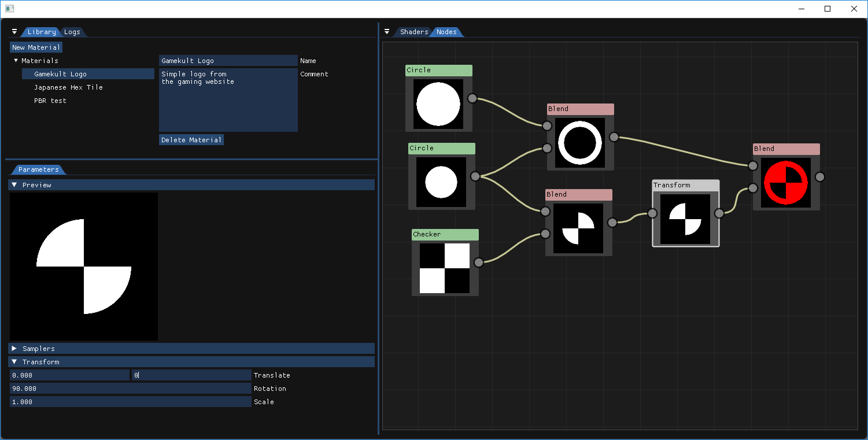Click the ring Blend node output pin
The image size is (868, 440).
coord(614,137)
